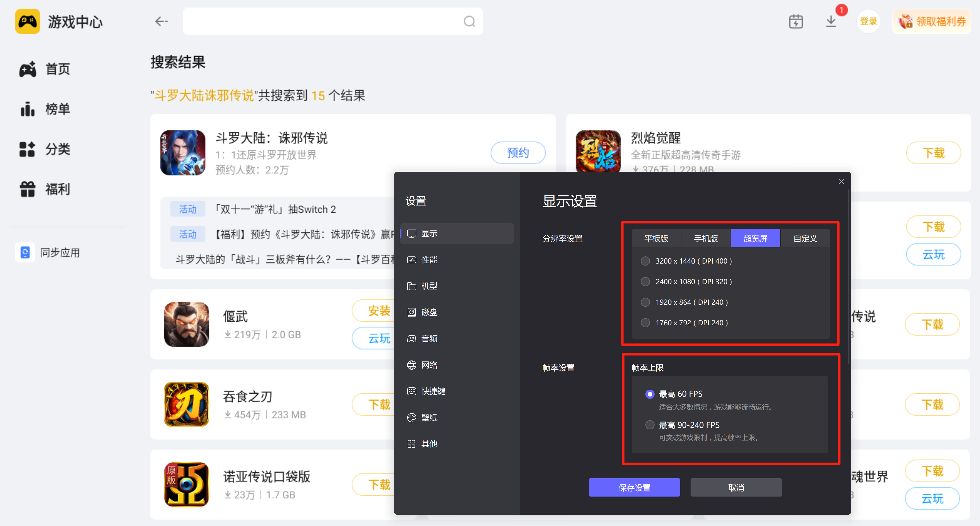
Task: Switch to the 自定义 resolution tab
Action: pos(805,238)
